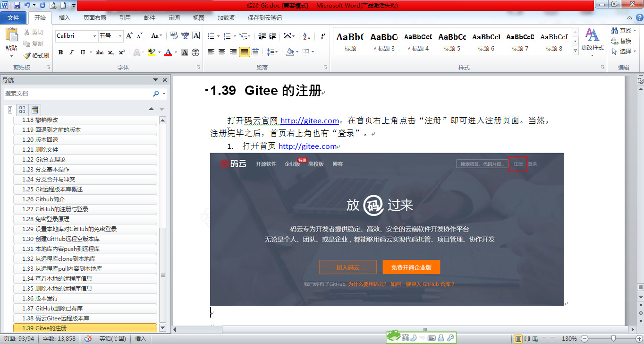Open the Change Case (Aa) dropdown
The image size is (644, 344).
[x=157, y=36]
